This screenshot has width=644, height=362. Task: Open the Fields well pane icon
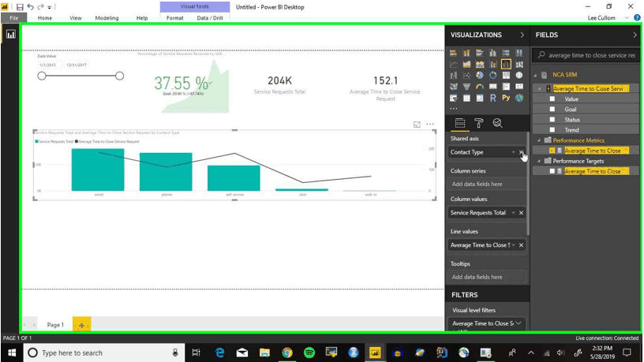coord(460,123)
